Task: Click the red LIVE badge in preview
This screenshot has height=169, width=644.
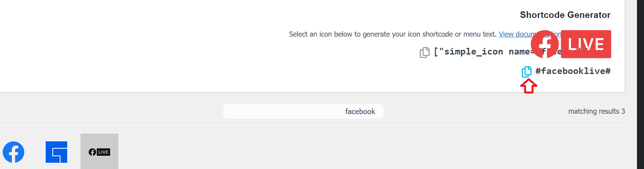Action: (x=586, y=44)
